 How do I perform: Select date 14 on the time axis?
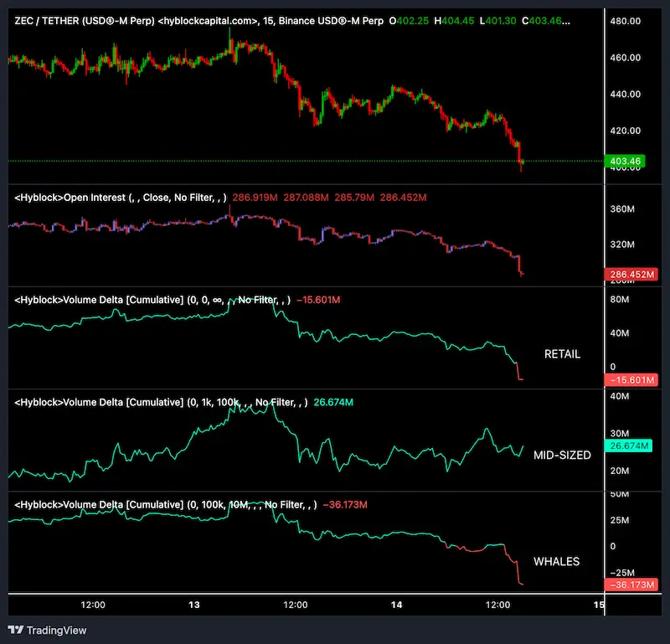point(397,605)
